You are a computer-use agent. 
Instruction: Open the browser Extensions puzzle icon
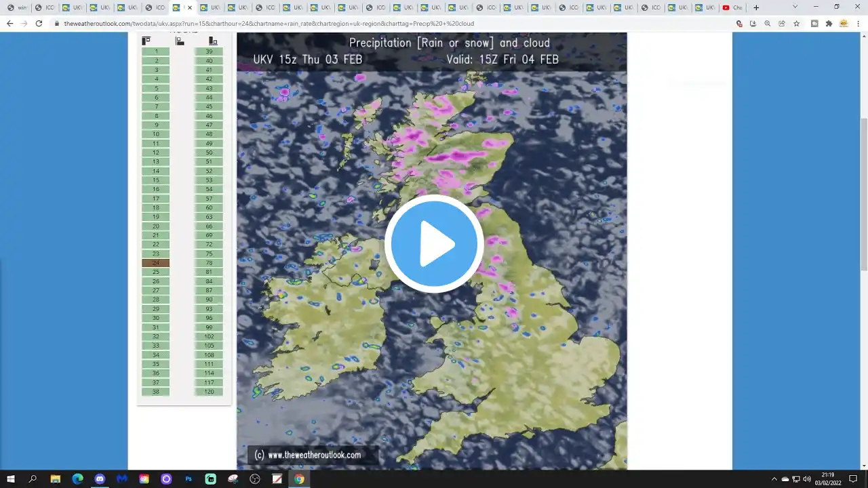pos(829,23)
